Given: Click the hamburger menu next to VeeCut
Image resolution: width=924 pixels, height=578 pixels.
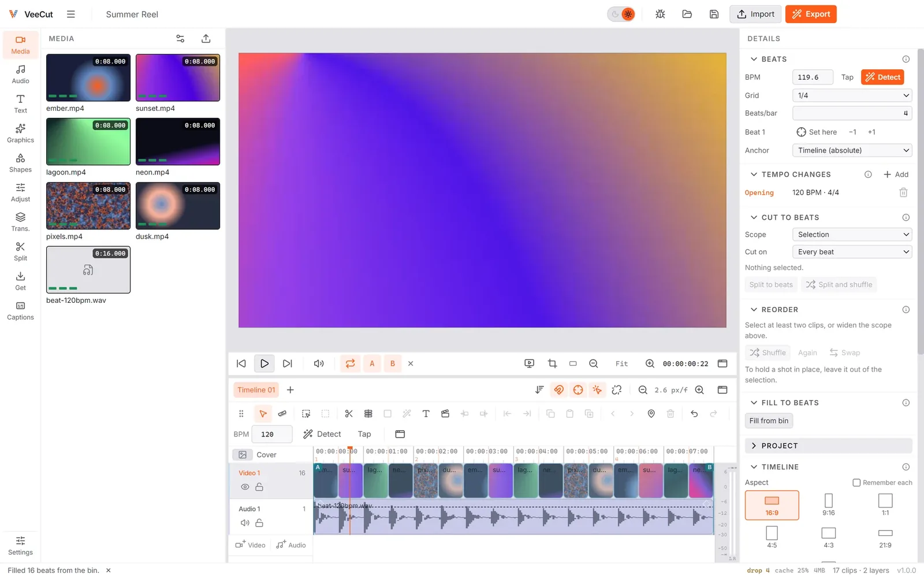Looking at the screenshot, I should 71,14.
